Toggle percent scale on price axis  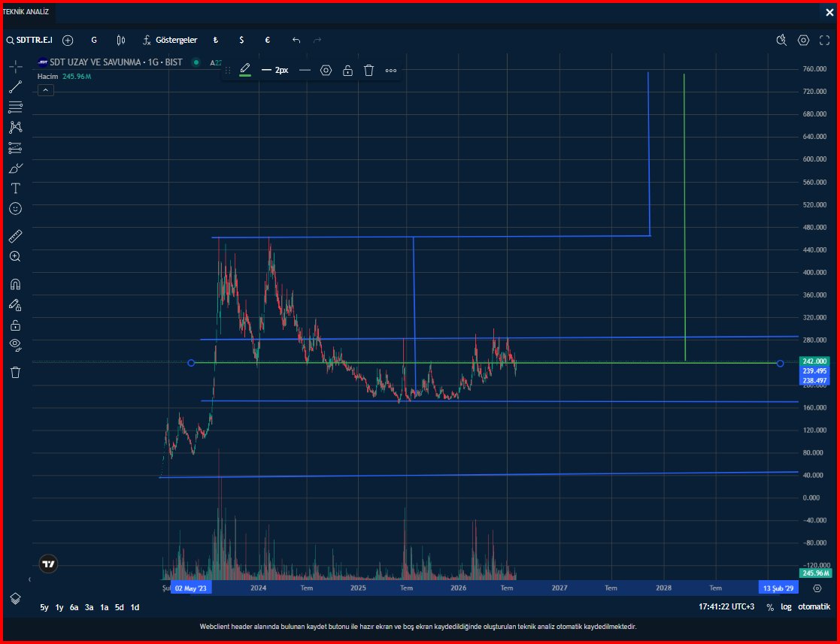click(770, 607)
